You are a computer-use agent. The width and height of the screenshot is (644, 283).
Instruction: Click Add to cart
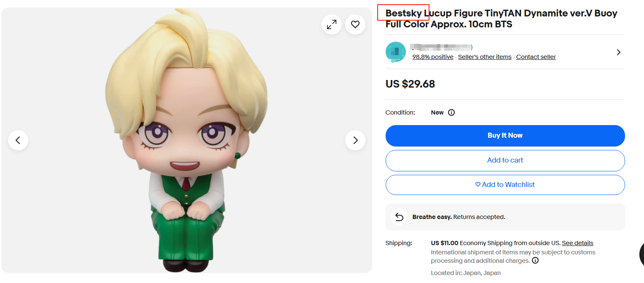(505, 160)
